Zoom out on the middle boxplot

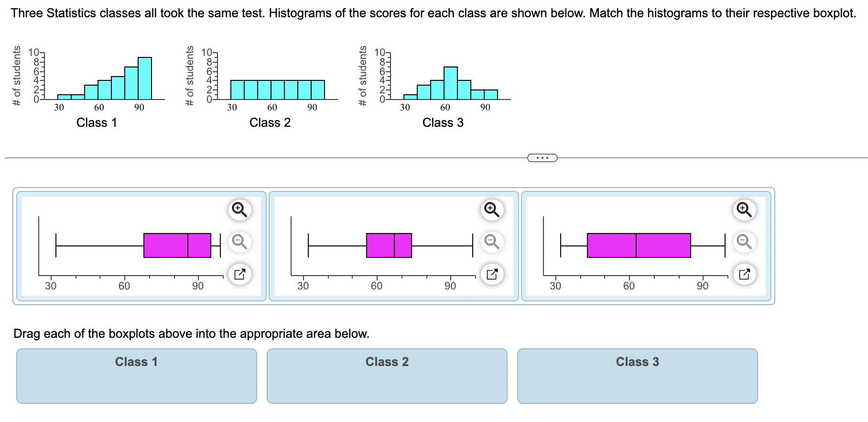pyautogui.click(x=492, y=242)
